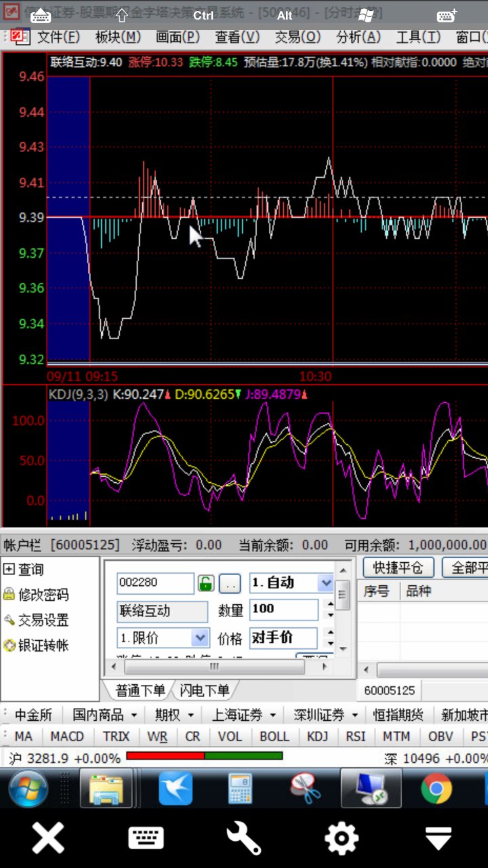Open the 板块(M) menu

pyautogui.click(x=118, y=37)
